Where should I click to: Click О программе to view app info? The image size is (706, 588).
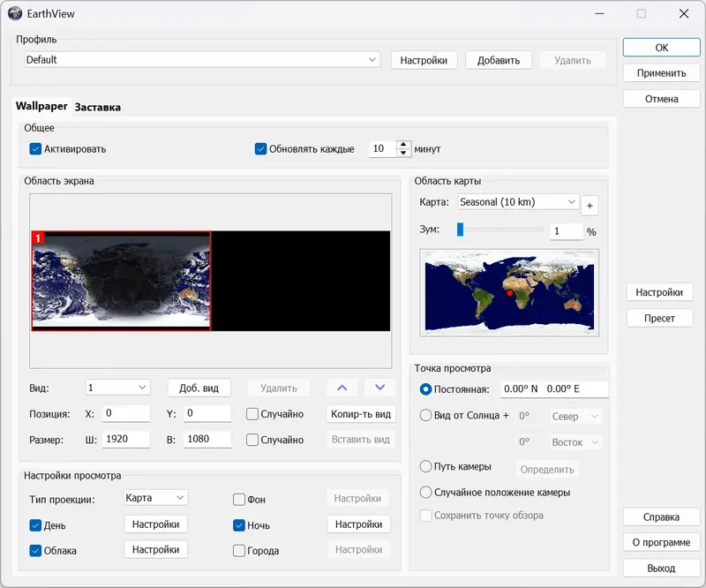[661, 542]
